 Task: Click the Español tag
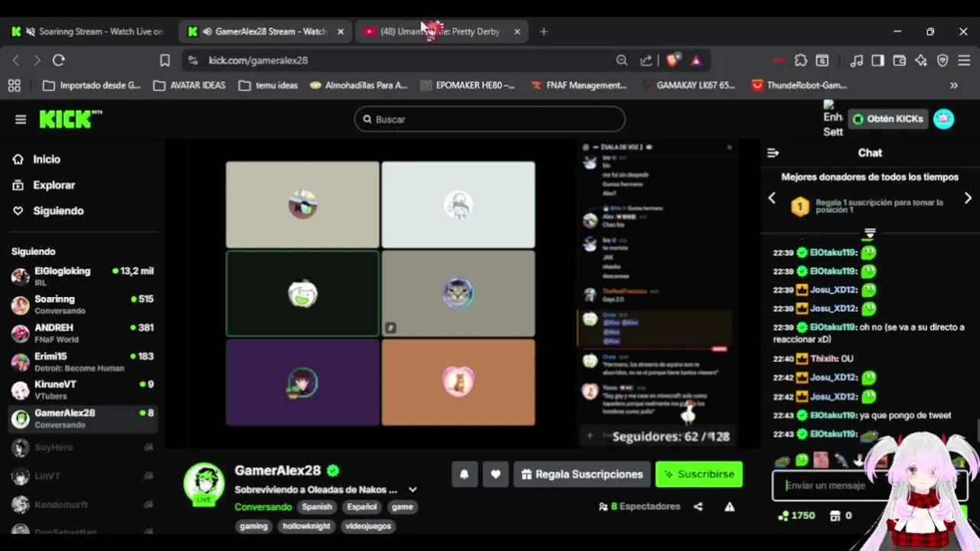[362, 507]
